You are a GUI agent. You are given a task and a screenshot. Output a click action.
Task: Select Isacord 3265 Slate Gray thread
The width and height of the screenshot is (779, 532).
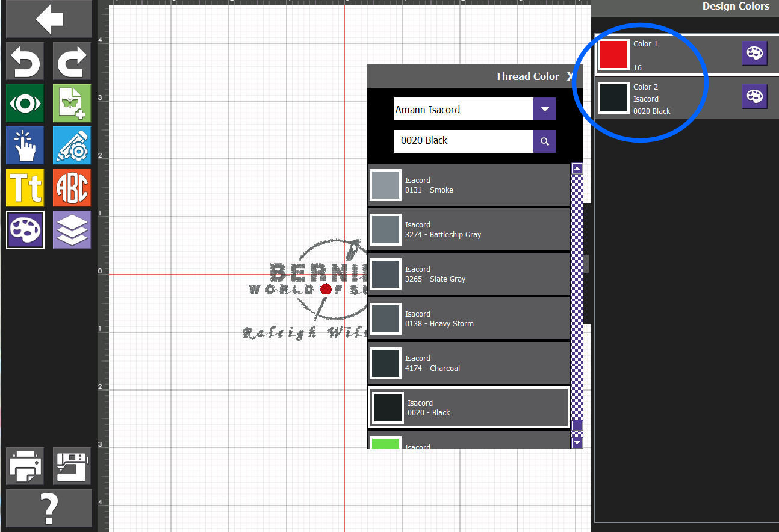pos(469,274)
